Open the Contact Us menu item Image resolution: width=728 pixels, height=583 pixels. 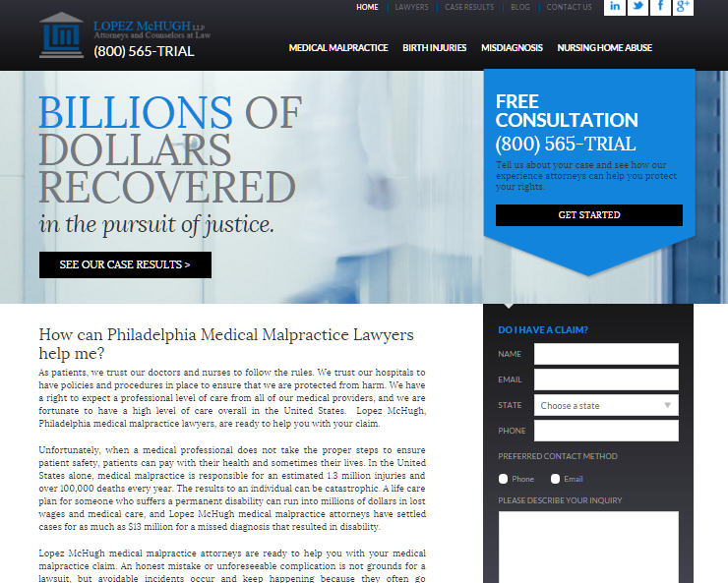[x=569, y=7]
